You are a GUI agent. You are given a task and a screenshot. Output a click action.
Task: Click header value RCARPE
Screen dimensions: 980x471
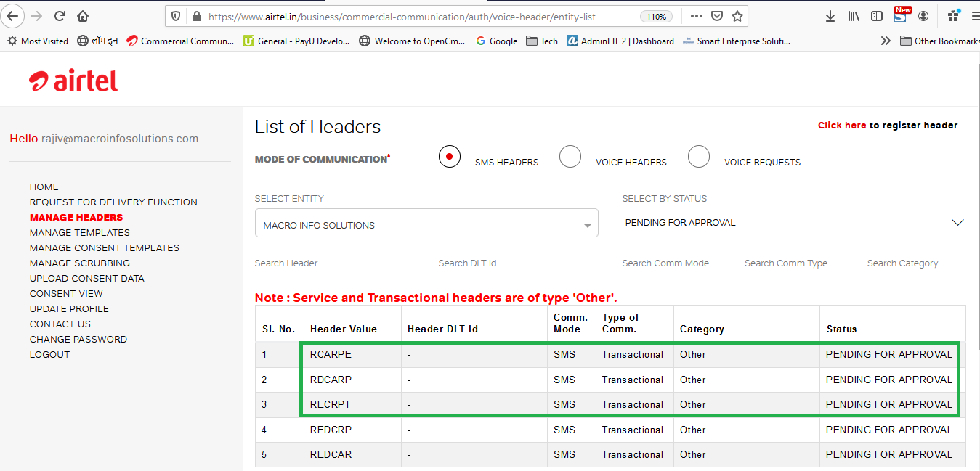pyautogui.click(x=331, y=354)
